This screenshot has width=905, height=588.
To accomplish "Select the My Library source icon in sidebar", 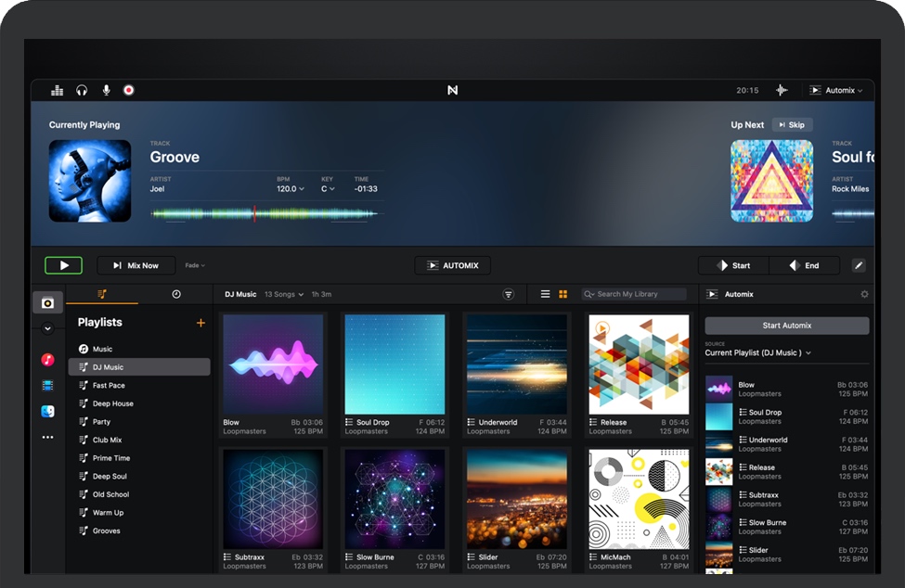I will pyautogui.click(x=48, y=303).
